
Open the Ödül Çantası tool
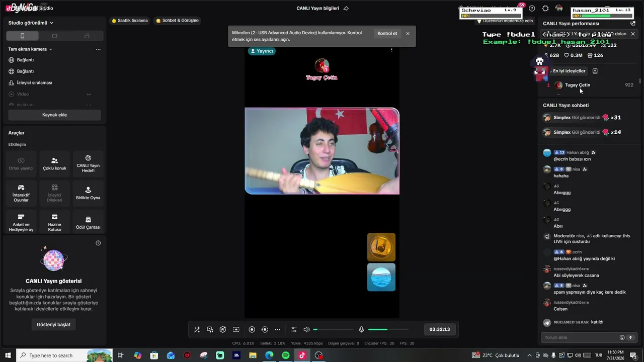tap(88, 223)
